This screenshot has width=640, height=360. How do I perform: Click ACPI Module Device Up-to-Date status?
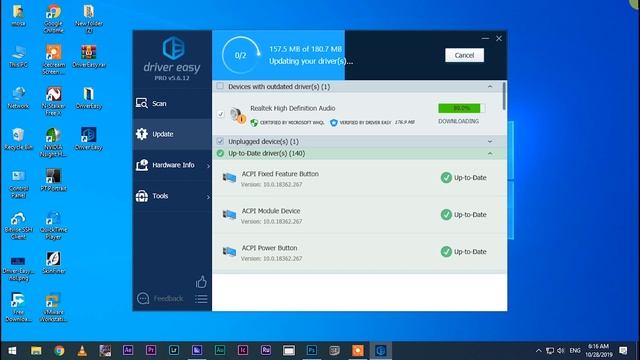464,215
